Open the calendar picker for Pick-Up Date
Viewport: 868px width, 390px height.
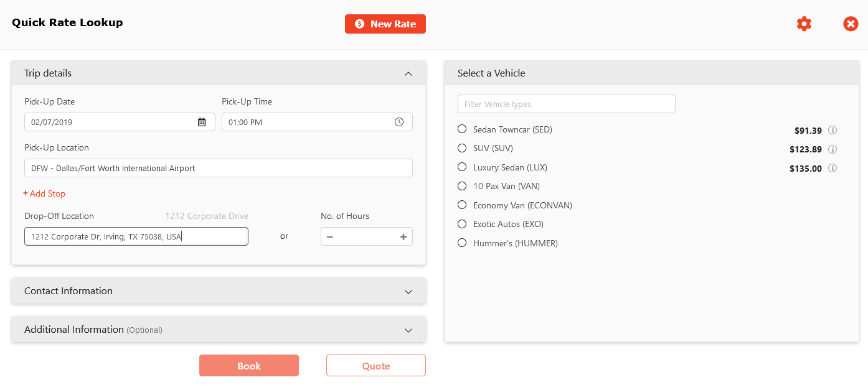click(202, 122)
